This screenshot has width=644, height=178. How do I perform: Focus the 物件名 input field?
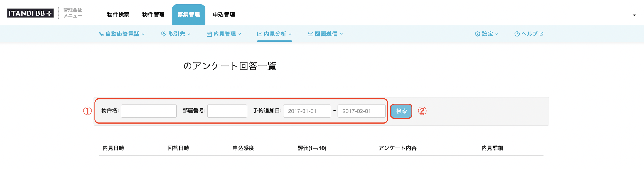pos(149,111)
